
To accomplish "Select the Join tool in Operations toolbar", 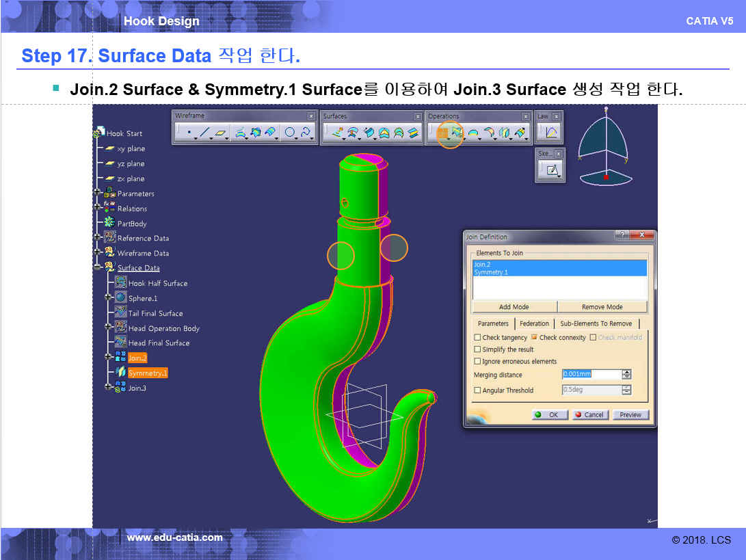I will 441,133.
